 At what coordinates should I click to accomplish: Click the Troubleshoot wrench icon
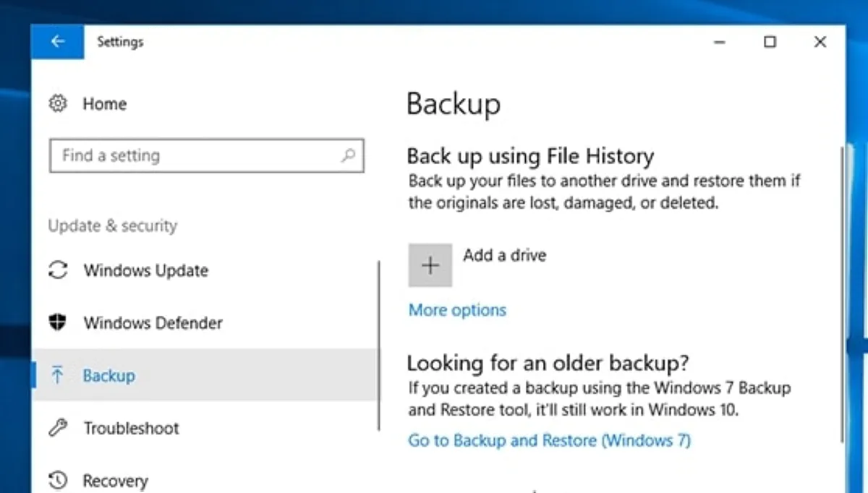57,428
